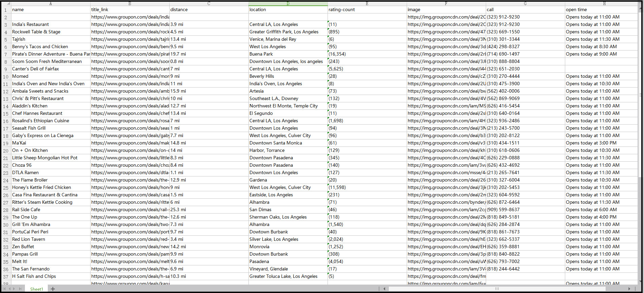Jump to the last sheet using the navigation arrow
The image size is (644, 293).
20,289
